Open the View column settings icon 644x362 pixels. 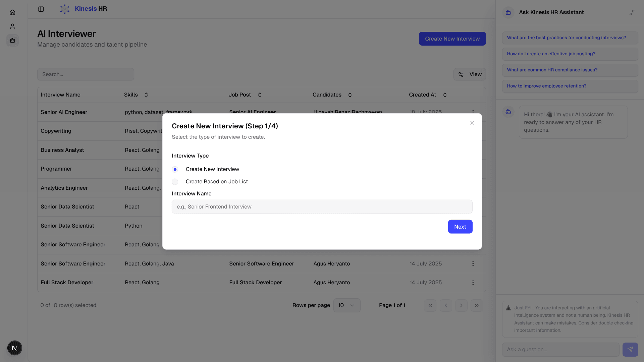461,74
